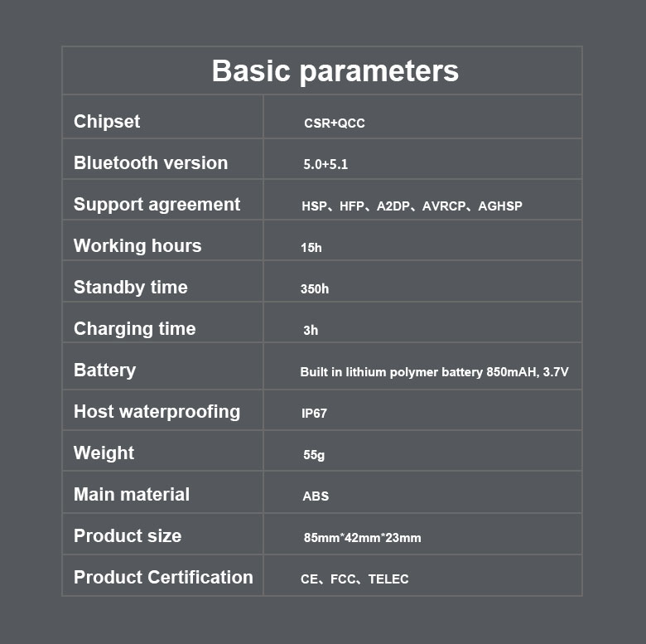
Task: Select the Working hours label
Action: pos(137,246)
